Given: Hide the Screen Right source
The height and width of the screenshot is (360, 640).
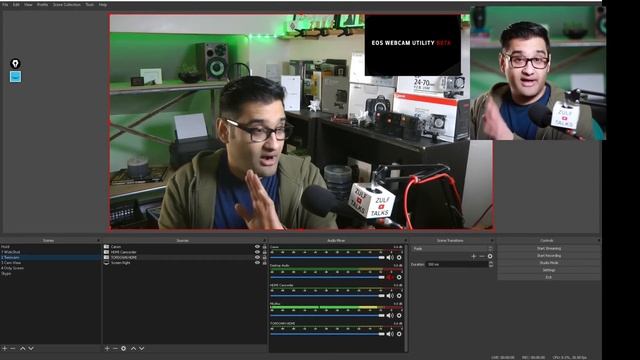Looking at the screenshot, I should coord(257,263).
